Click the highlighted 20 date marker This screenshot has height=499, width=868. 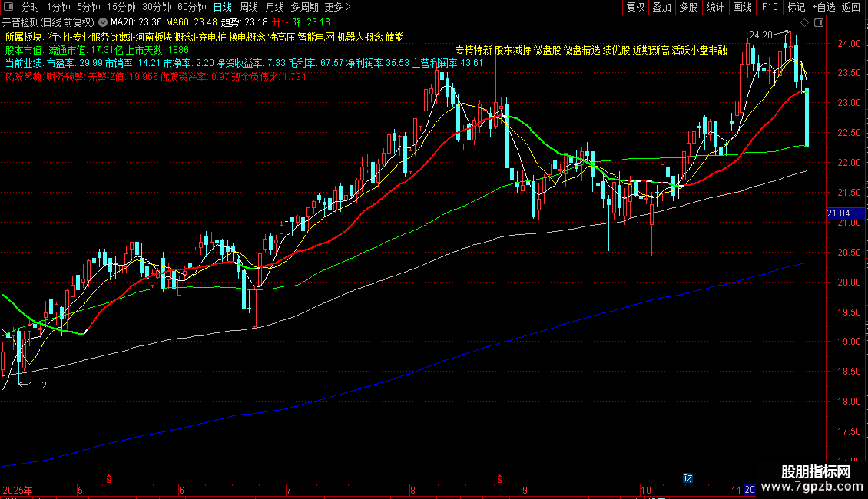coord(750,490)
